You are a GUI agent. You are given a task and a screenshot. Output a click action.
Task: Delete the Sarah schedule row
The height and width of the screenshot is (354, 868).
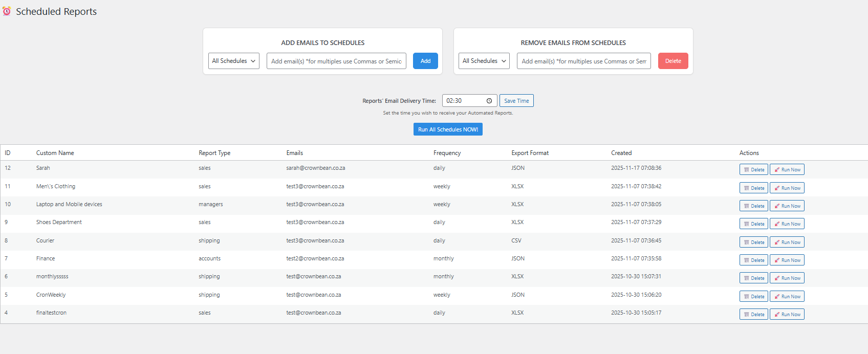[x=753, y=169]
